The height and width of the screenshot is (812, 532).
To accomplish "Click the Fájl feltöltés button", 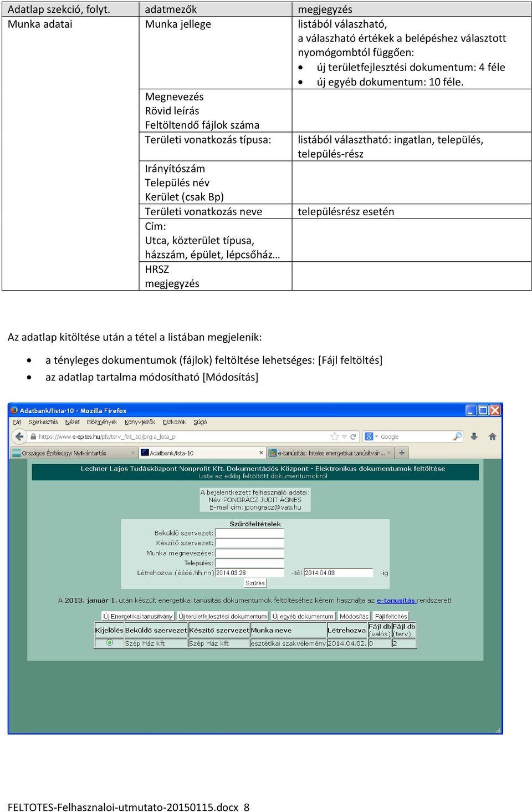I will pyautogui.click(x=391, y=616).
